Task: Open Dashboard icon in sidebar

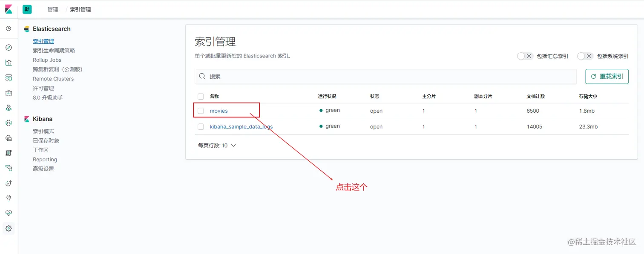Action: tap(9, 77)
